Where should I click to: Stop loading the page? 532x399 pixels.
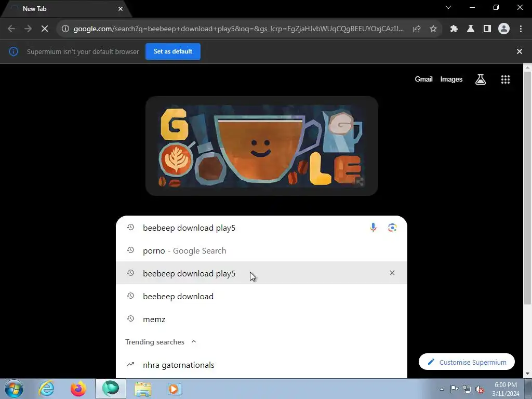coord(45,29)
